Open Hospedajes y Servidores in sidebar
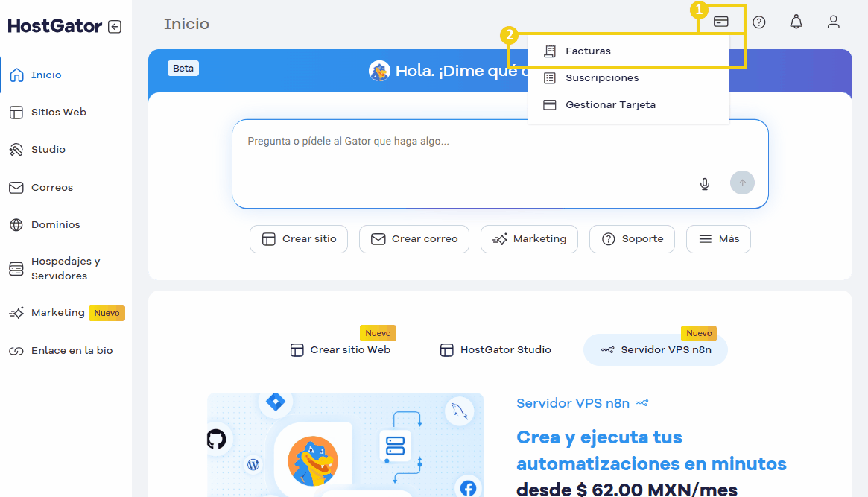This screenshot has height=497, width=868. tap(65, 268)
